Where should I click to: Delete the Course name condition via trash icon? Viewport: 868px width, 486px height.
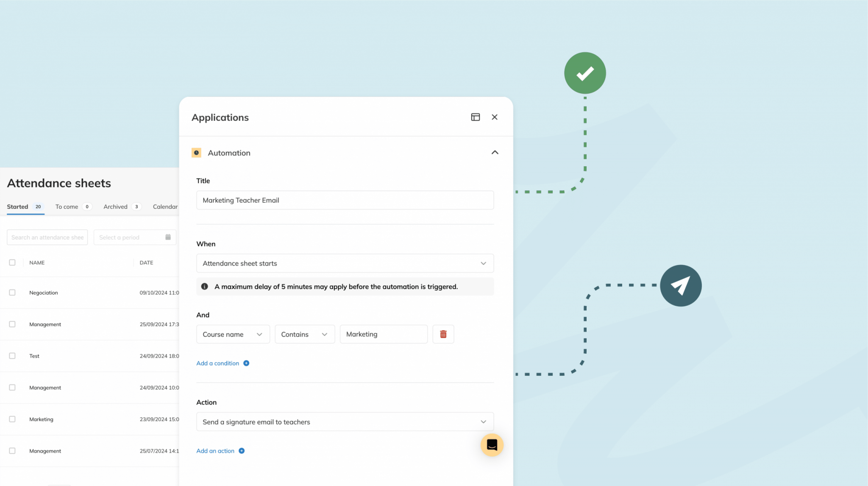click(x=443, y=334)
